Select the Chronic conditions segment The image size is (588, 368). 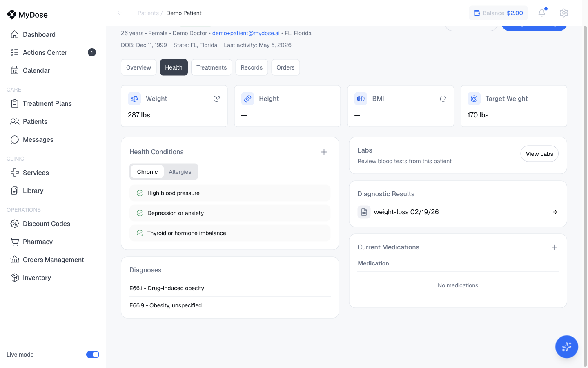point(147,172)
